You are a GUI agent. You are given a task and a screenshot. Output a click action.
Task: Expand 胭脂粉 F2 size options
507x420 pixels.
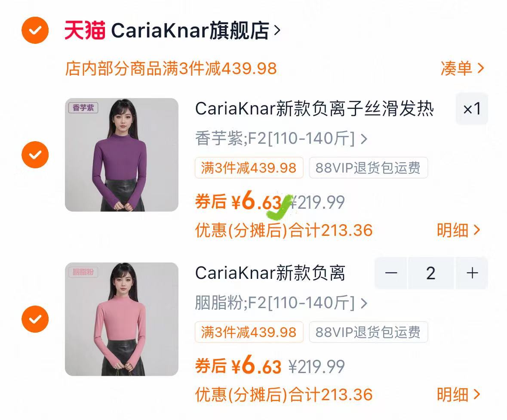coord(281,303)
